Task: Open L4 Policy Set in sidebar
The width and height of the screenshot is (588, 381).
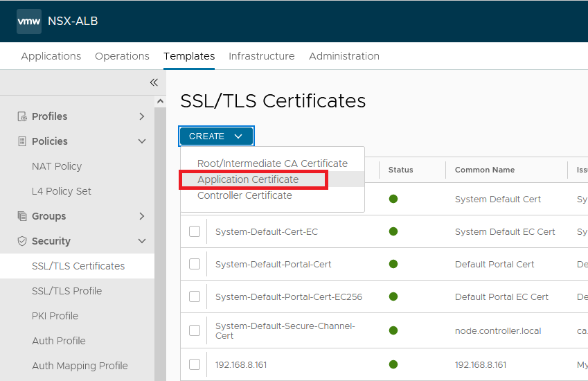Action: click(x=62, y=191)
